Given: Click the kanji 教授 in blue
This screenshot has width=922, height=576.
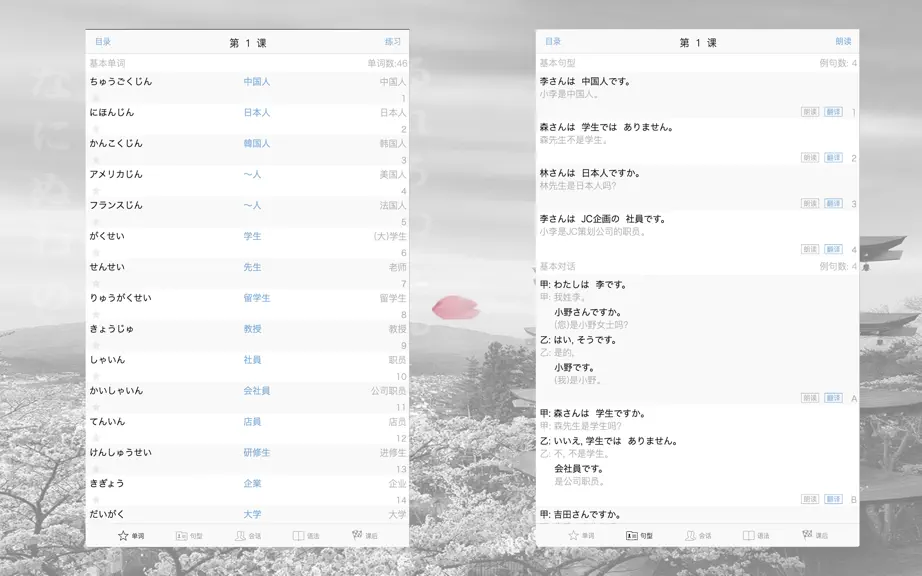Looking at the screenshot, I should click(x=252, y=329).
